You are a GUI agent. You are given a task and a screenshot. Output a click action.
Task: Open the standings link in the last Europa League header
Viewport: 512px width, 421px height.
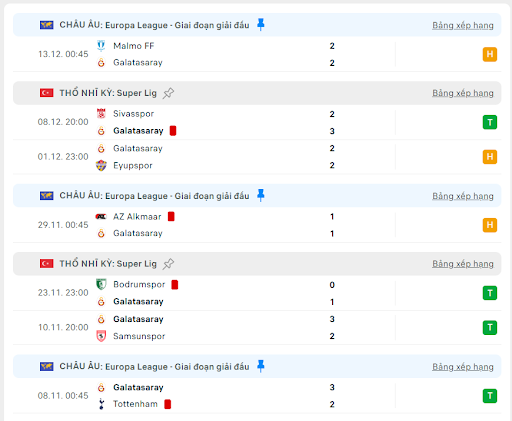(x=463, y=367)
